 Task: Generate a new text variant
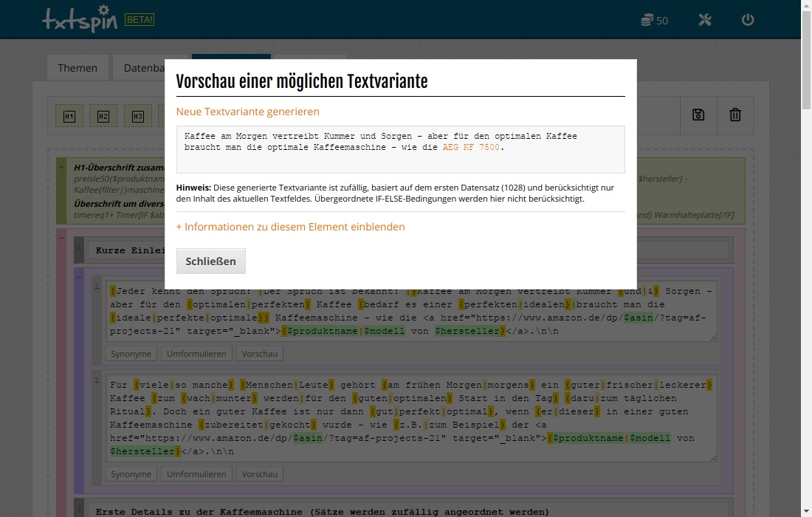click(x=247, y=112)
